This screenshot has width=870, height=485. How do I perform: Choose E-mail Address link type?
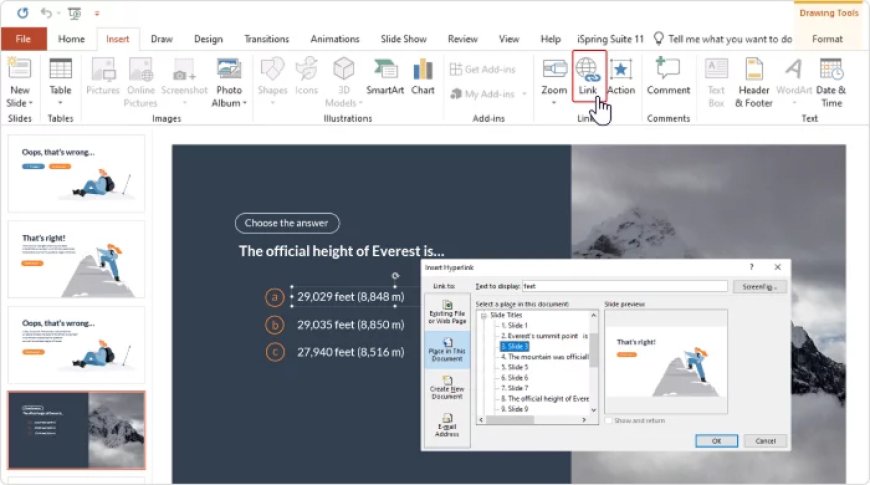(x=447, y=424)
